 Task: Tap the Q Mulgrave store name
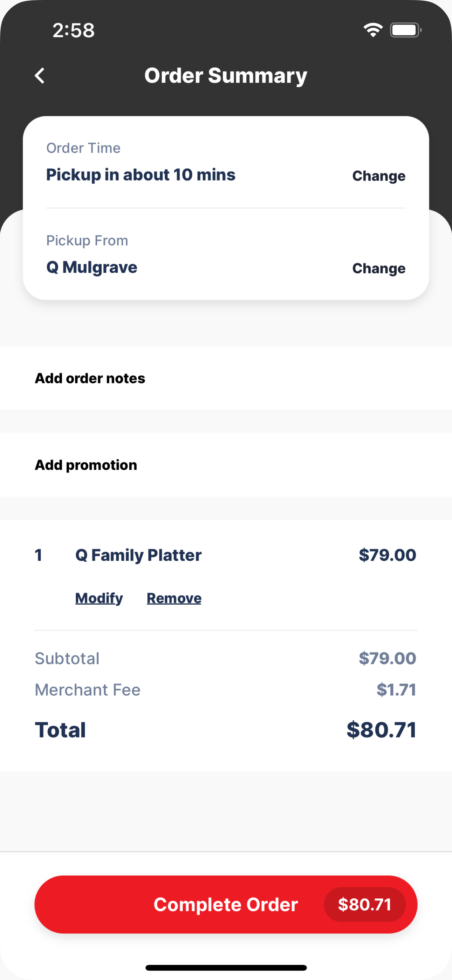click(92, 267)
